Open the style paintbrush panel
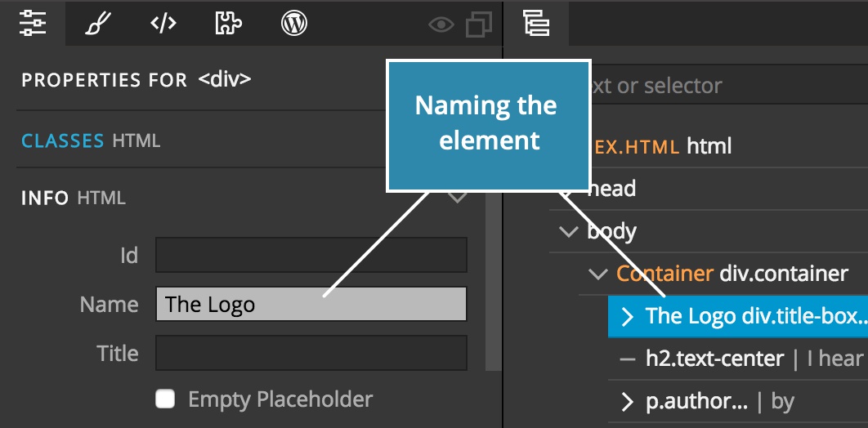 pos(98,24)
